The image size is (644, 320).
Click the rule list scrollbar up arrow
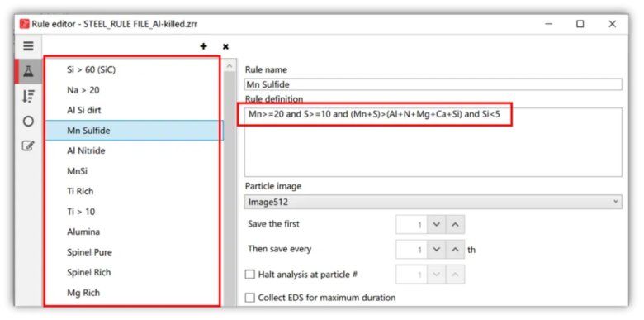coord(230,66)
